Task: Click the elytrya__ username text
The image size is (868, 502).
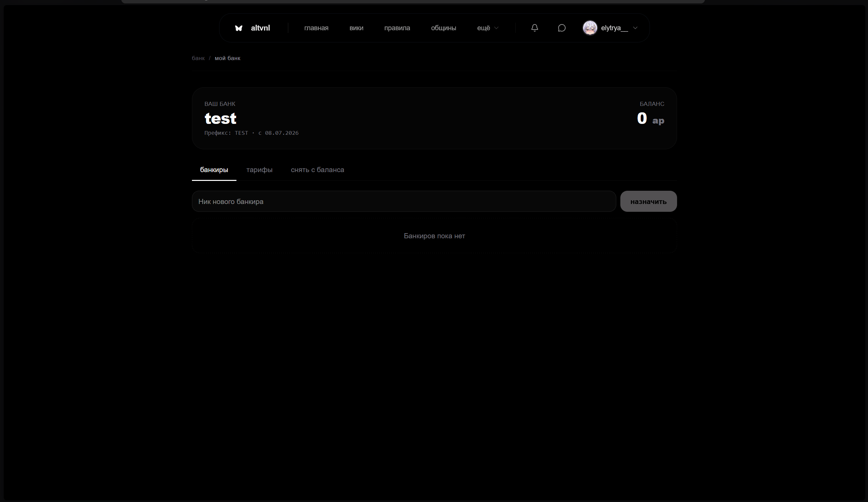Action: pos(615,28)
